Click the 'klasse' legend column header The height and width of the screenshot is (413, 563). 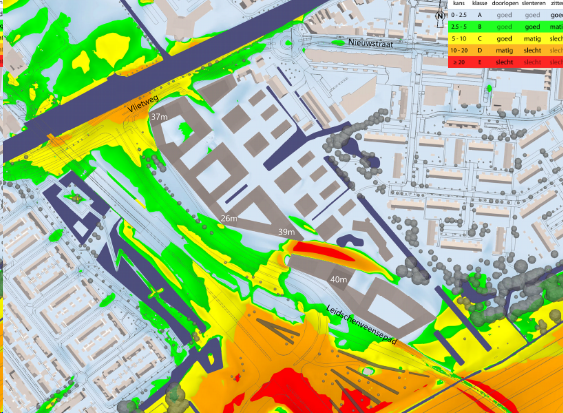480,3
